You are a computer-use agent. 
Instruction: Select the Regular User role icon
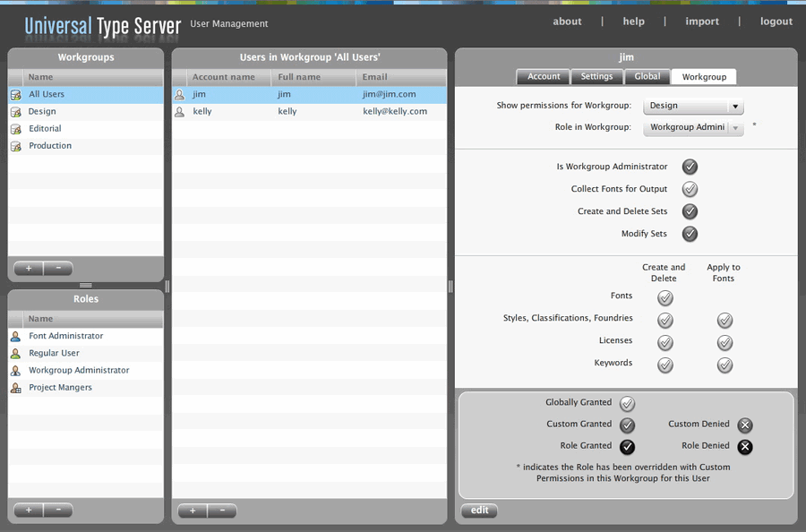tap(15, 353)
